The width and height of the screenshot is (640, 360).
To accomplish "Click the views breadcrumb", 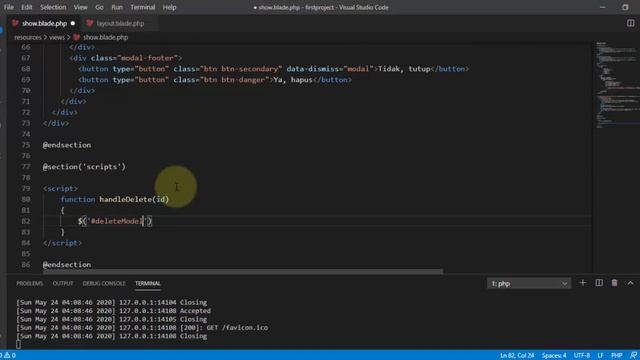I will [57, 37].
